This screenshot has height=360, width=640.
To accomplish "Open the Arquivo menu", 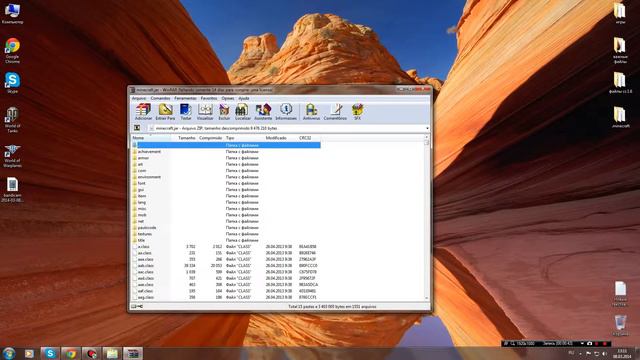I will 139,98.
